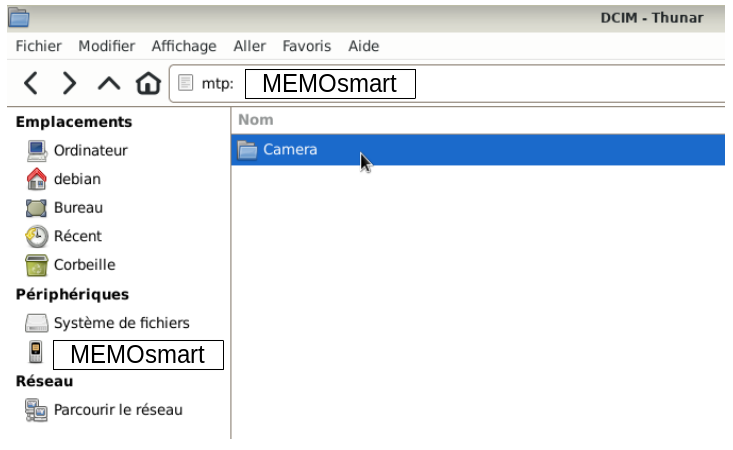Click the Corbeille trash bin icon
This screenshot has height=450, width=733.
pyautogui.click(x=36, y=265)
